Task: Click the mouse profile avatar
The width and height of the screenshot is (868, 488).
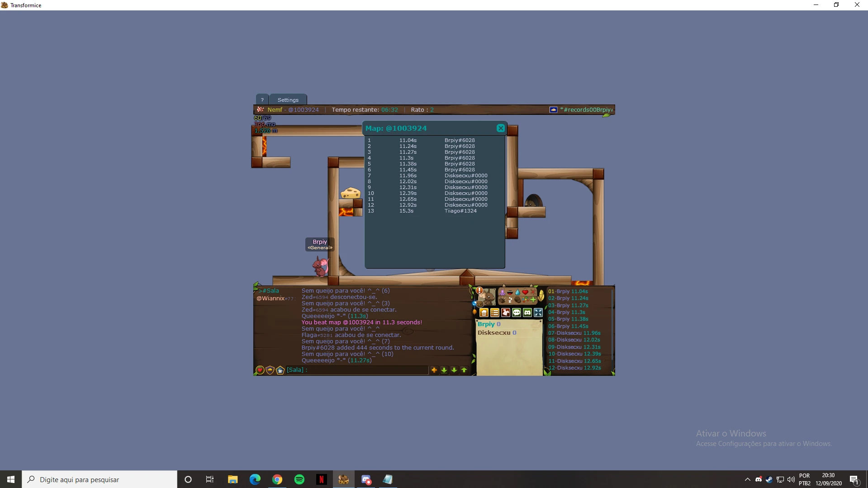Action: coord(487,298)
